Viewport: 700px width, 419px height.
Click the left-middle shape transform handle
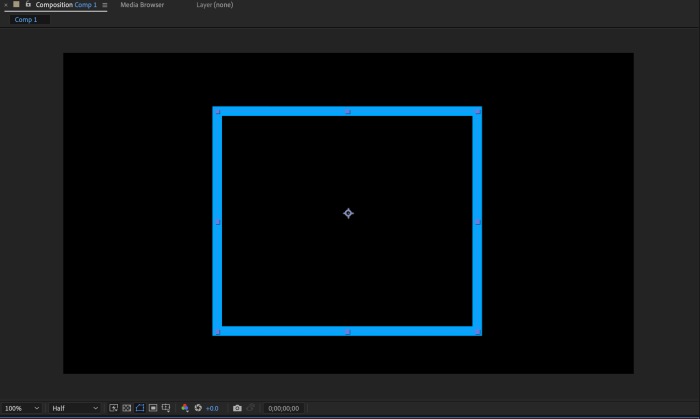217,222
